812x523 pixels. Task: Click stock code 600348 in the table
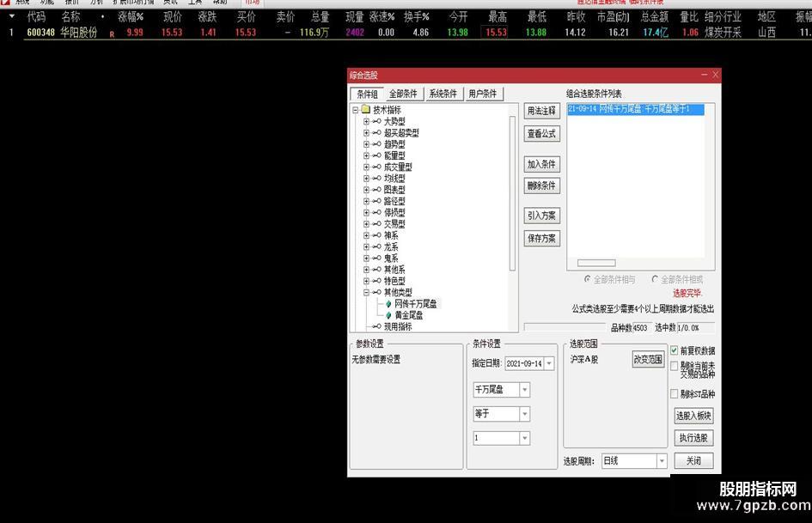41,33
